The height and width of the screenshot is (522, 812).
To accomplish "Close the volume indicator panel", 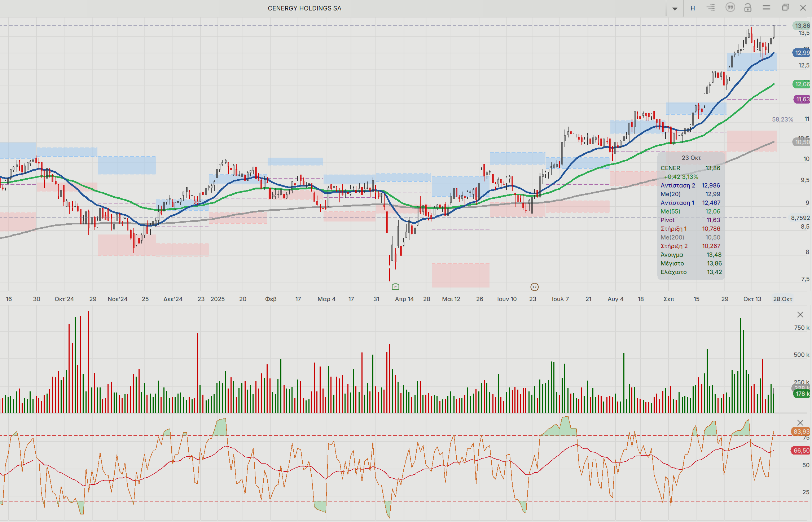I will tap(800, 315).
